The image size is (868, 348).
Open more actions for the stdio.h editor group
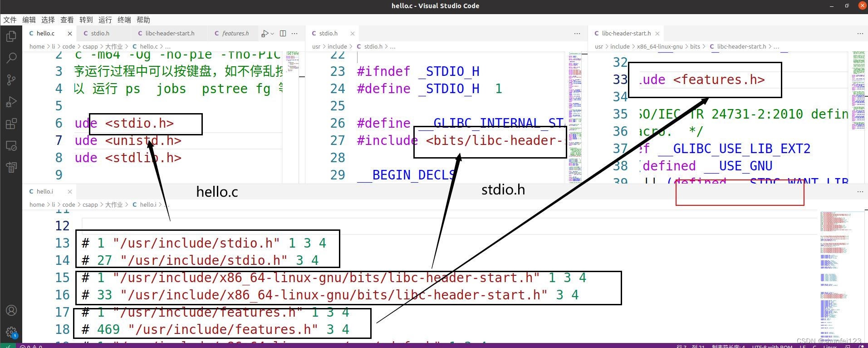coord(577,34)
